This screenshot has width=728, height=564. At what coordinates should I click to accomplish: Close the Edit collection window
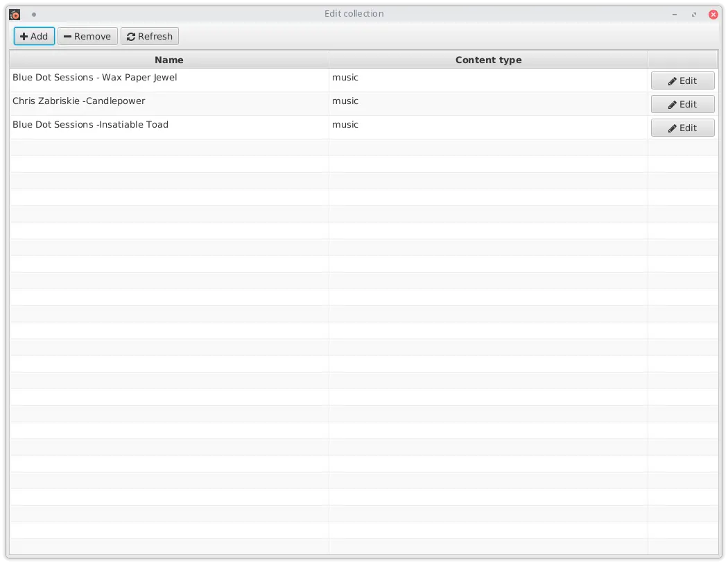pyautogui.click(x=713, y=15)
